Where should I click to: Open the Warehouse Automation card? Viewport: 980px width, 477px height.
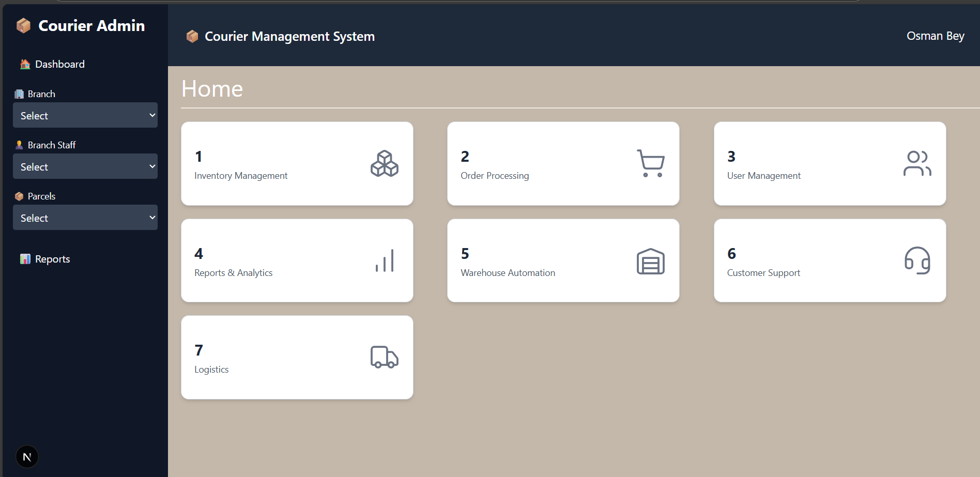coord(563,260)
